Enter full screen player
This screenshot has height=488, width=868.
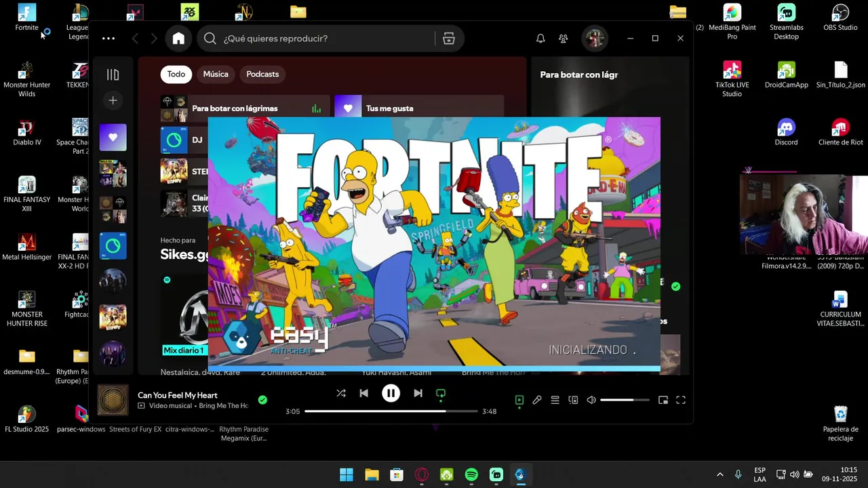[681, 400]
